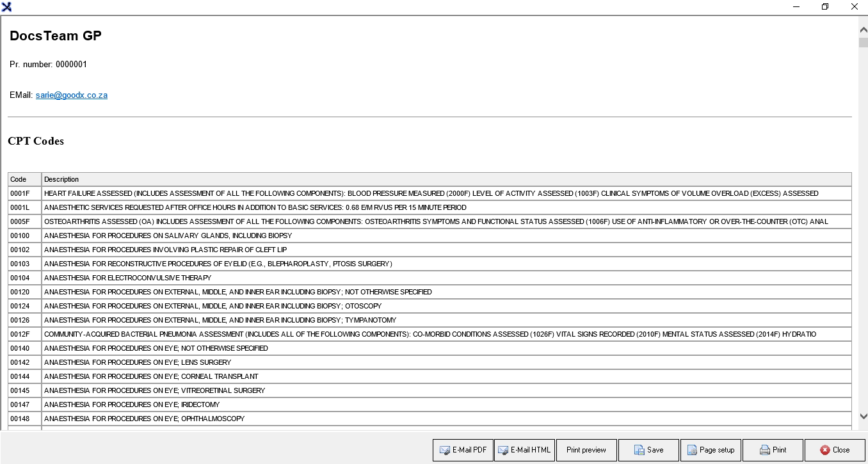Click the ear biopsy Otoscopy description

[x=447, y=306]
